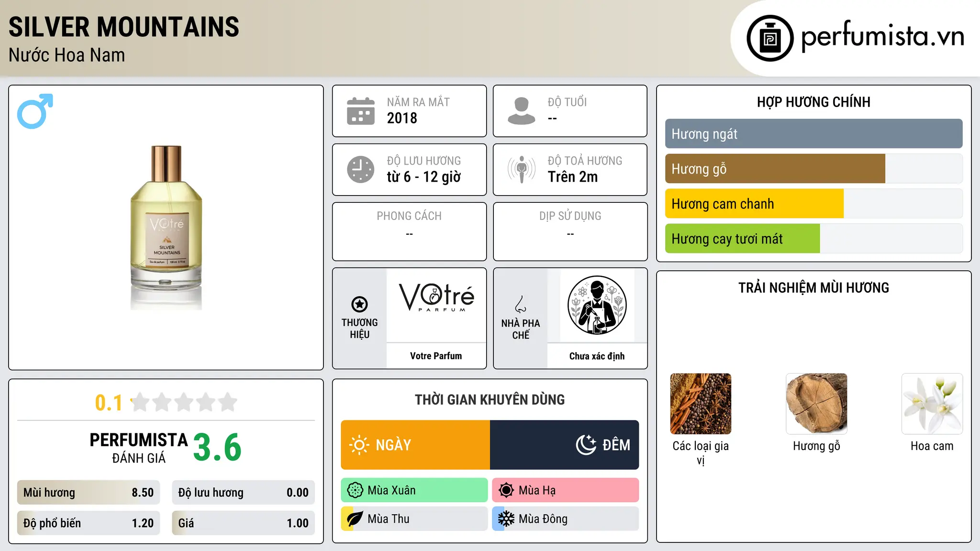Image resolution: width=980 pixels, height=551 pixels.
Task: Click the sun icon next to Mùa Hạ
Action: coord(506,490)
